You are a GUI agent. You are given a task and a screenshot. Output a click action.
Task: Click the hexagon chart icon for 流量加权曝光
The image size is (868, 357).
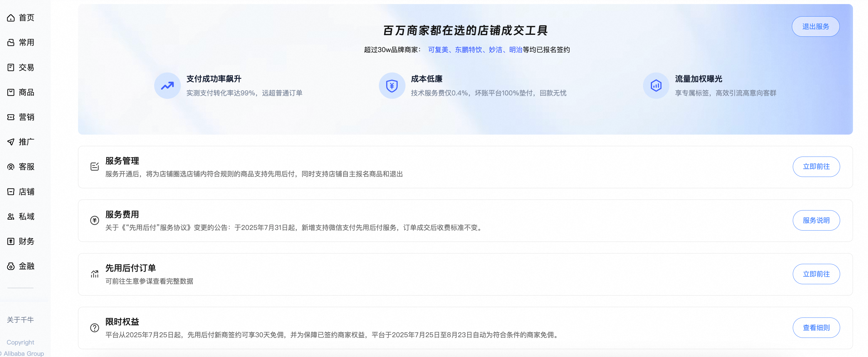click(656, 86)
